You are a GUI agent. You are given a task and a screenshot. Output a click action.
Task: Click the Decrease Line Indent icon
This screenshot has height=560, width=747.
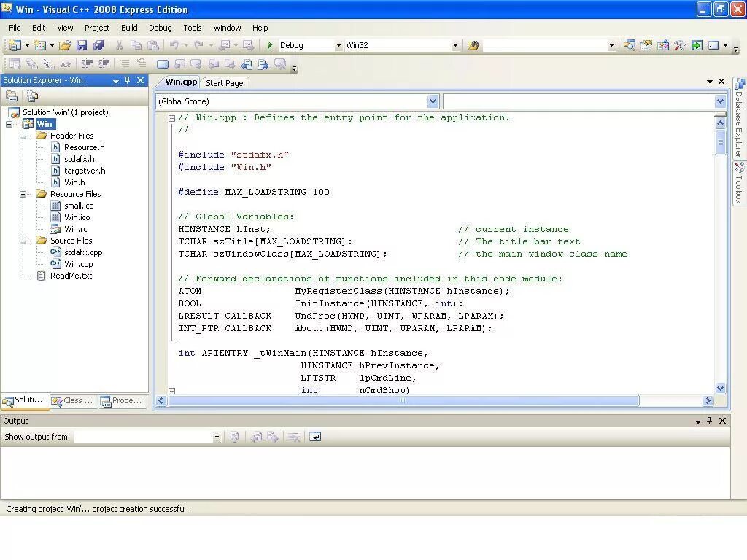point(87,64)
